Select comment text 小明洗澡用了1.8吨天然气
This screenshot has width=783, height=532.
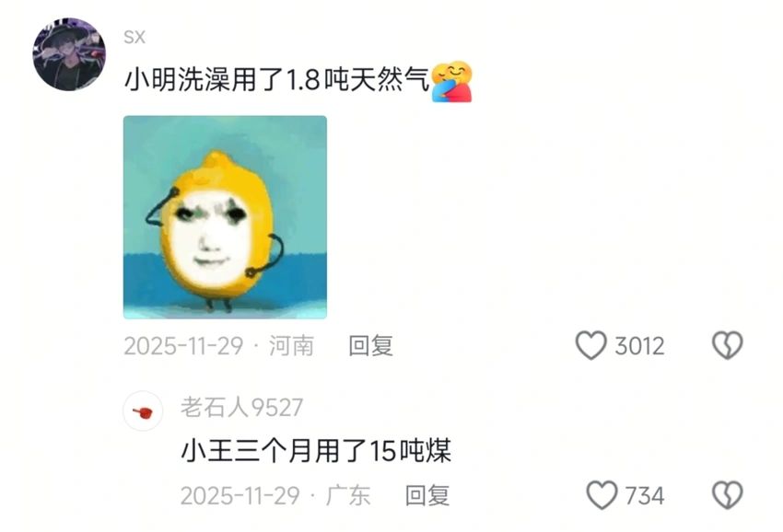[x=276, y=80]
